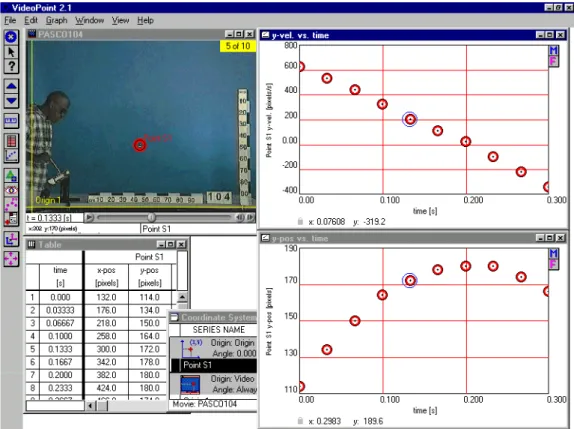Image resolution: width=574 pixels, height=429 pixels.
Task: Click the t = 0.1333 time field
Action: click(x=54, y=218)
